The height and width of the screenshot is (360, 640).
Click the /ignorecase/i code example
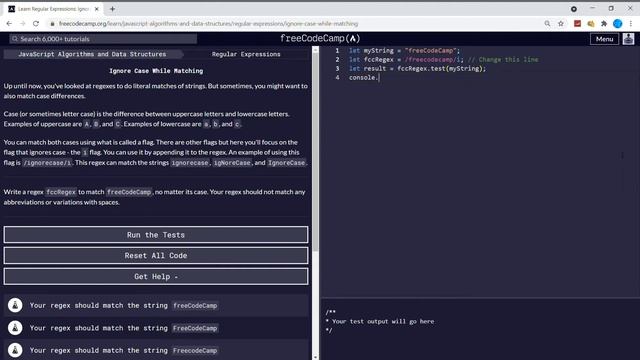click(x=47, y=162)
